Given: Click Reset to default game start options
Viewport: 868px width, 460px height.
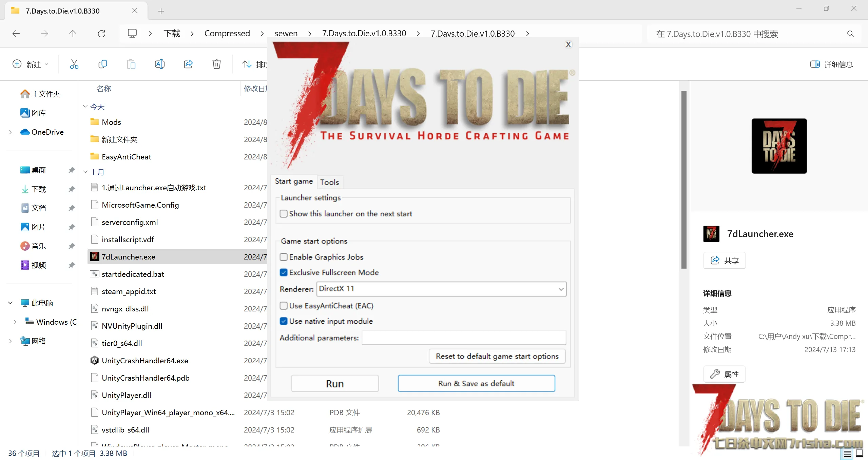Looking at the screenshot, I should [x=497, y=356].
